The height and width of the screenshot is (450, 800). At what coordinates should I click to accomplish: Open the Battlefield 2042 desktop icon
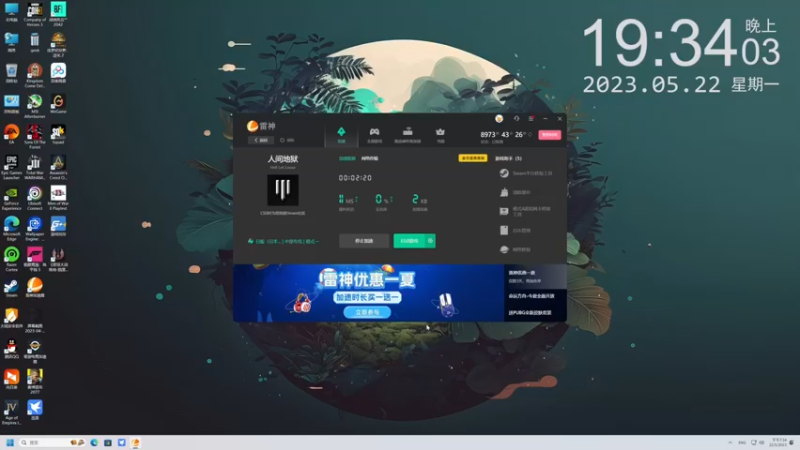click(x=58, y=14)
